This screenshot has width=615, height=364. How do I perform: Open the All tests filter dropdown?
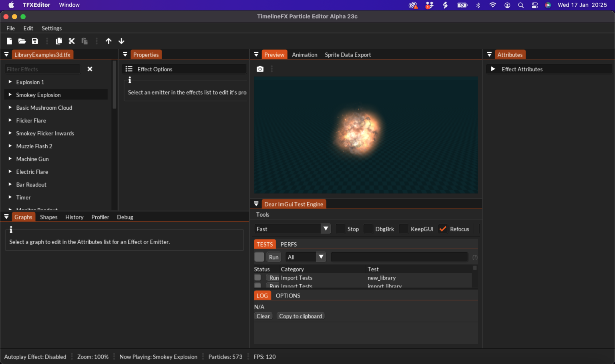point(321,257)
